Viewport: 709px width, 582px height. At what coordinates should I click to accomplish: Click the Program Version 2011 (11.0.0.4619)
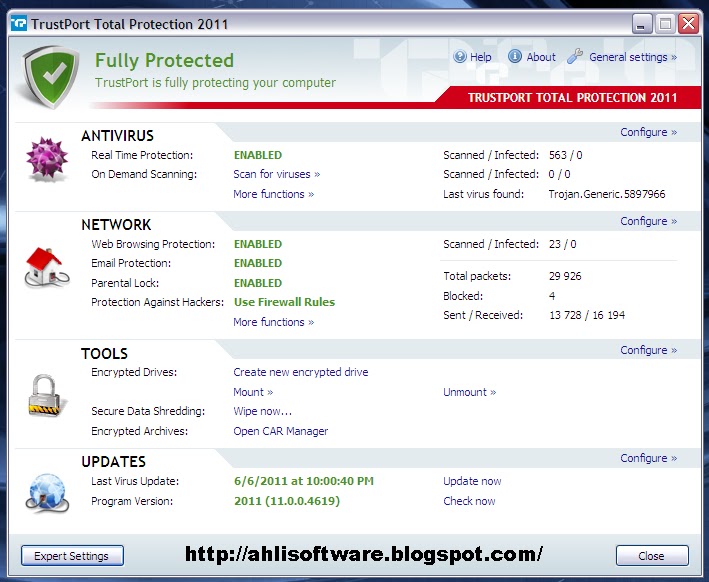(x=287, y=501)
